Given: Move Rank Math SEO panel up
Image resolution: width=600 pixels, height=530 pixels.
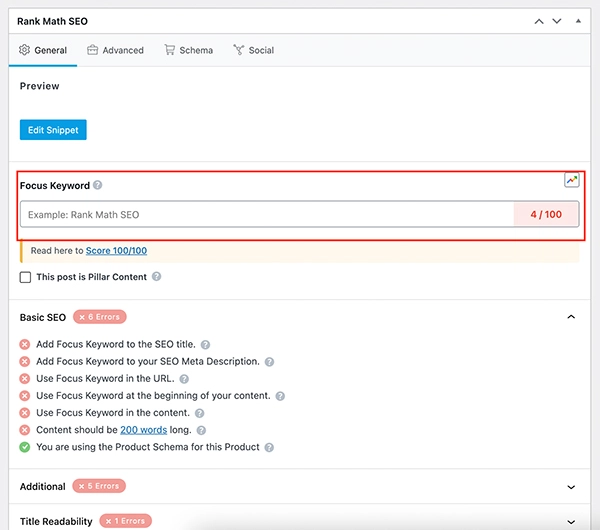Looking at the screenshot, I should tap(539, 20).
